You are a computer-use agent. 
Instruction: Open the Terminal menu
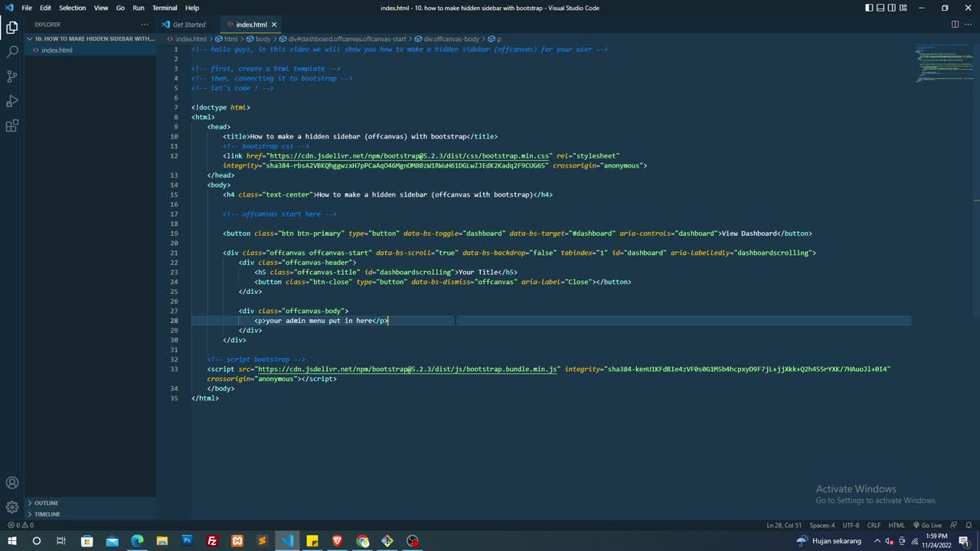tap(165, 8)
